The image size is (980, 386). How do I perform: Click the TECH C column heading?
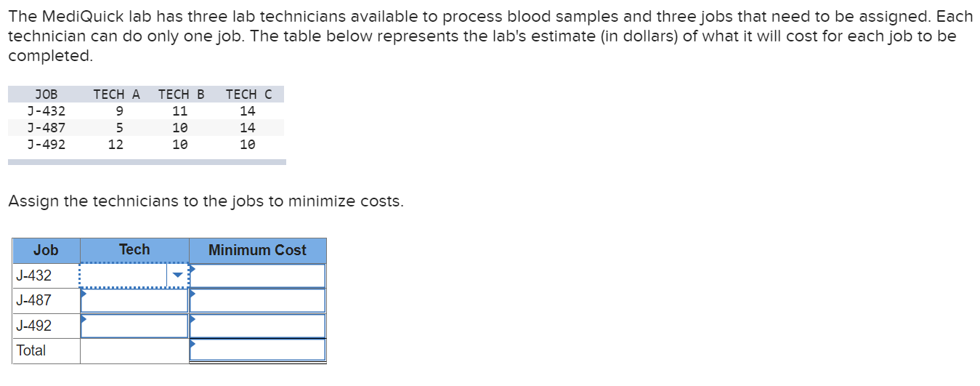point(248,95)
